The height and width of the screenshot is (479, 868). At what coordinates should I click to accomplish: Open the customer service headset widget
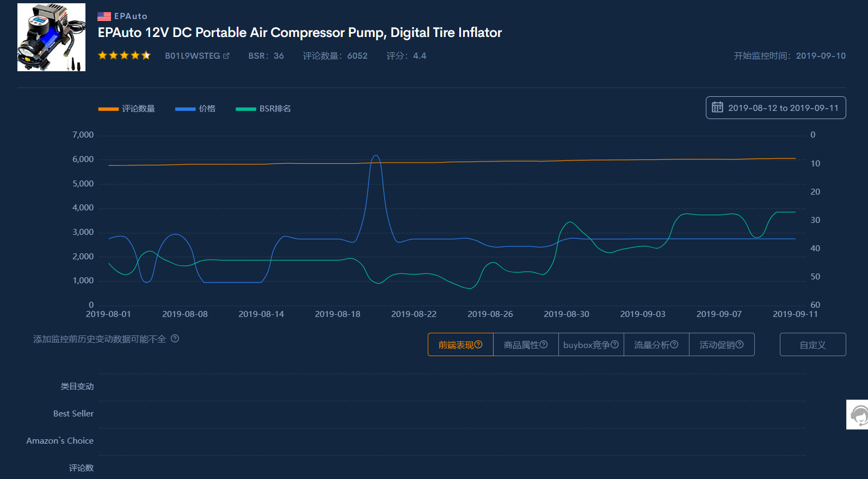[858, 414]
